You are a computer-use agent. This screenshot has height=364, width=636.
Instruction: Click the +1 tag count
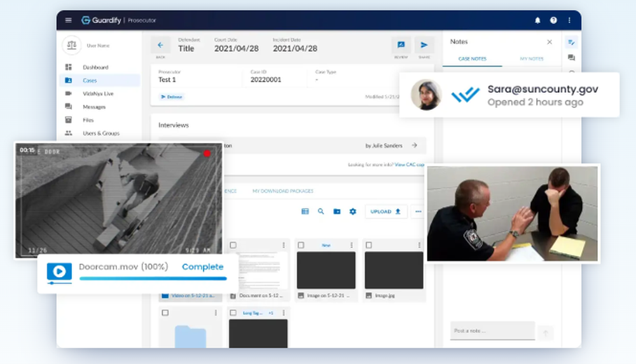(271, 313)
